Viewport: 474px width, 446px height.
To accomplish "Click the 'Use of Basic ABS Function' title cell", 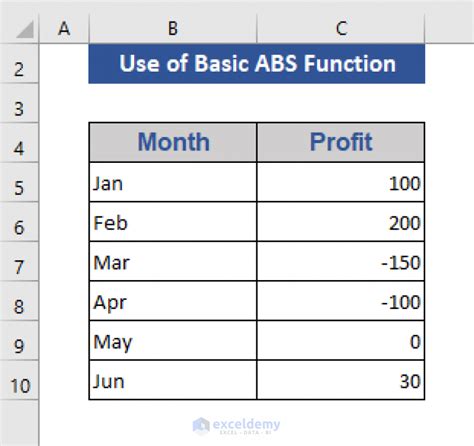I will 257,63.
